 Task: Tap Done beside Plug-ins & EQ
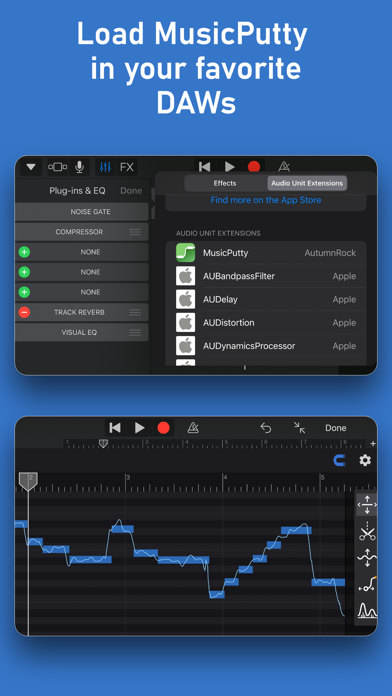pyautogui.click(x=131, y=191)
